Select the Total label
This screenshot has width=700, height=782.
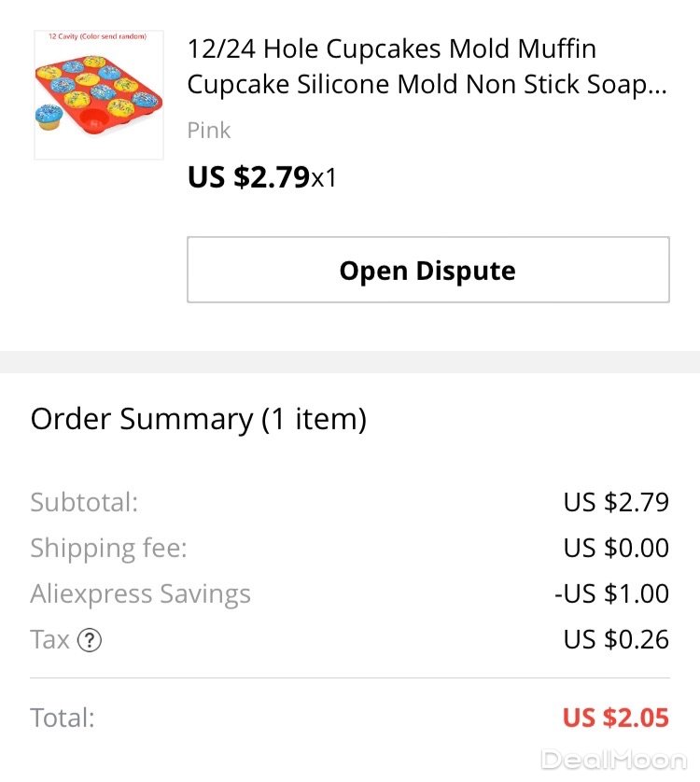coord(63,718)
